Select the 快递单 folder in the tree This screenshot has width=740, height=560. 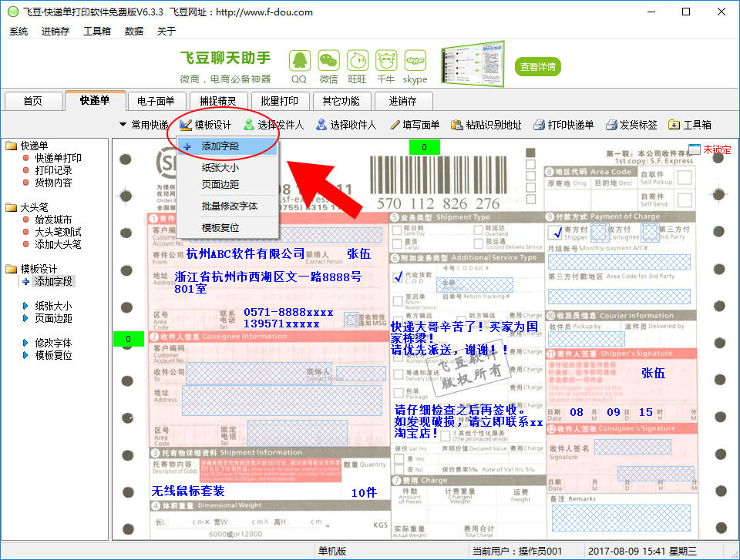(x=34, y=146)
